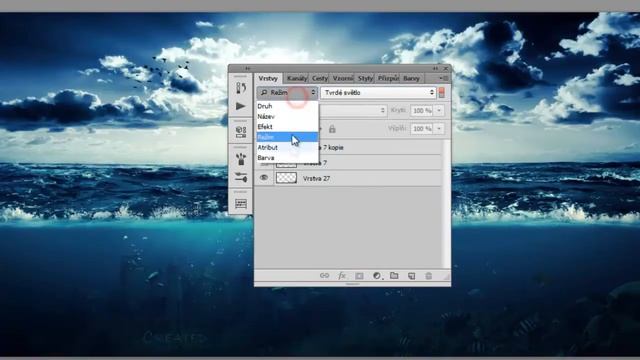Create a new layer
Image resolution: width=640 pixels, height=360 pixels.
[411, 276]
